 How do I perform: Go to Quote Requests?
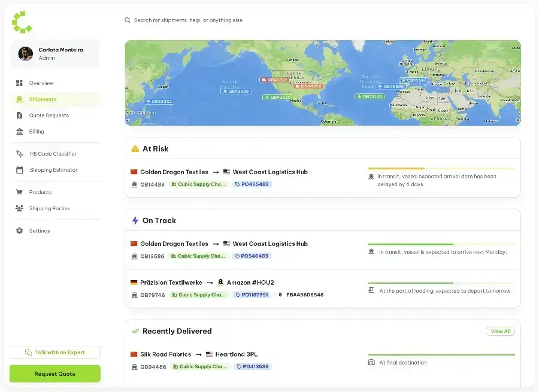[56, 116]
